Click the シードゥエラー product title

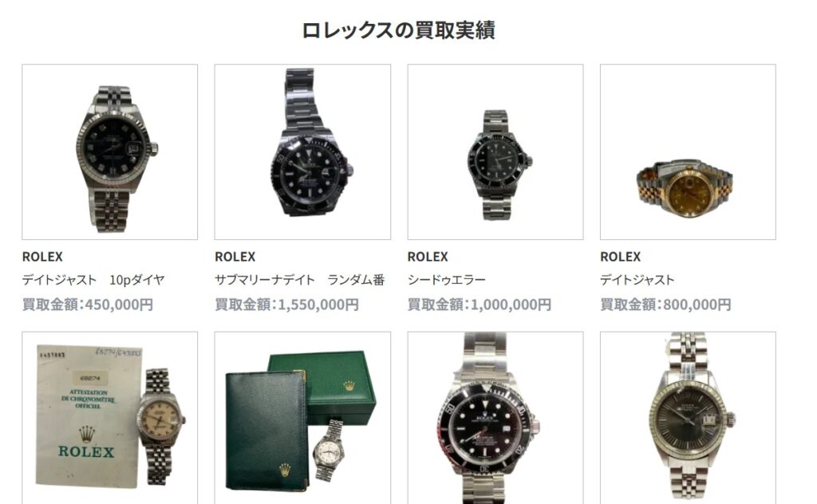pos(447,280)
